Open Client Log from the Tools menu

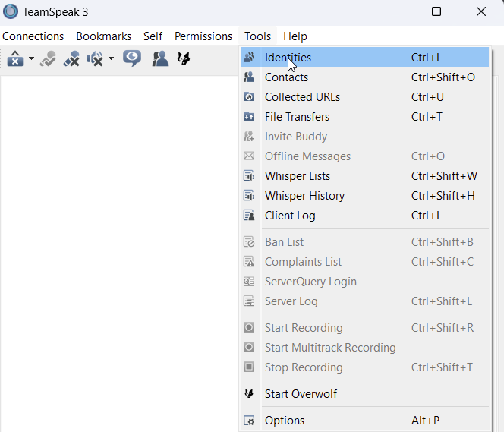[x=290, y=216]
